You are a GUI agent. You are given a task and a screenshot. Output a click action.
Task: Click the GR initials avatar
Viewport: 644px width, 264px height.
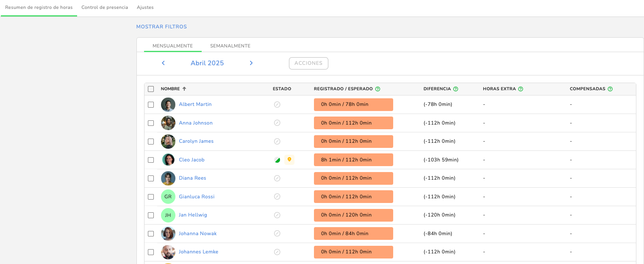click(168, 197)
